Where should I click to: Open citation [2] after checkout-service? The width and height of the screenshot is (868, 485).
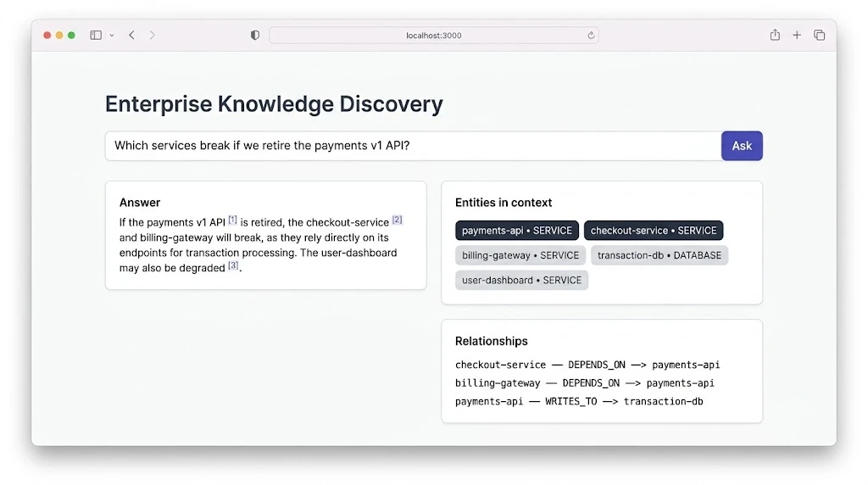pos(397,220)
